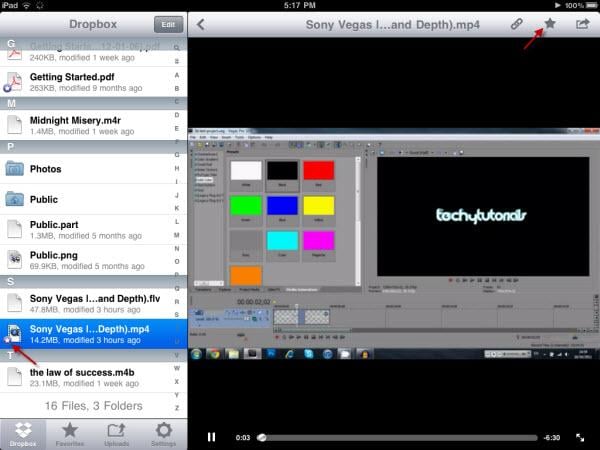Click the yellow color swatch in the video
Screen dimensions: 600x450
coord(319,206)
